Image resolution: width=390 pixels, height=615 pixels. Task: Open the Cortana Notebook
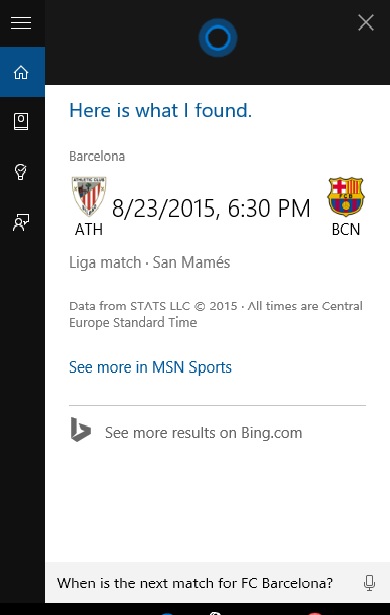(x=21, y=122)
